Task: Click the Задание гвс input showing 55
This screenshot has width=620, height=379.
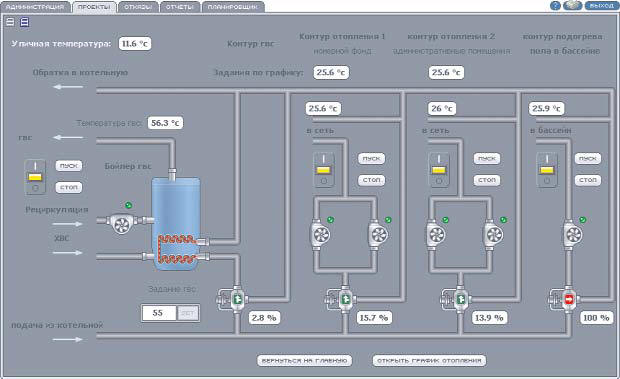Action: point(159,313)
